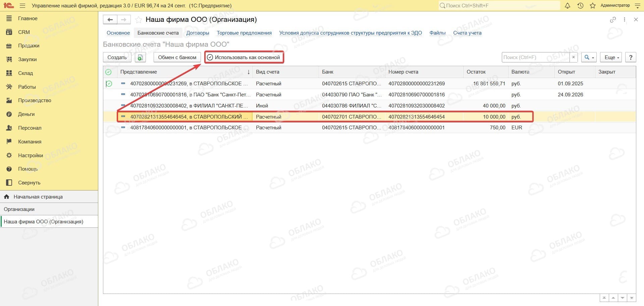Click create-by-copy icon next to Создать
644x306 pixels.
point(140,57)
